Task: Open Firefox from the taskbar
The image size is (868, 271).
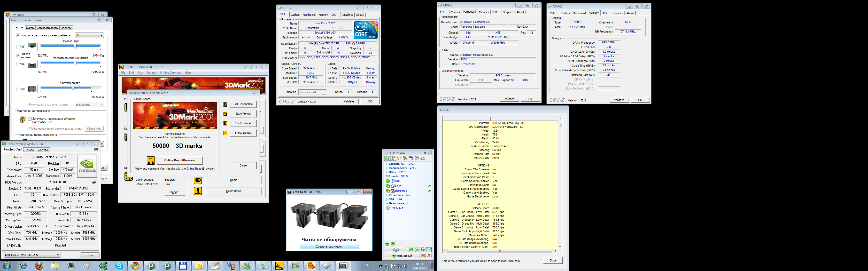Action: pos(39,266)
